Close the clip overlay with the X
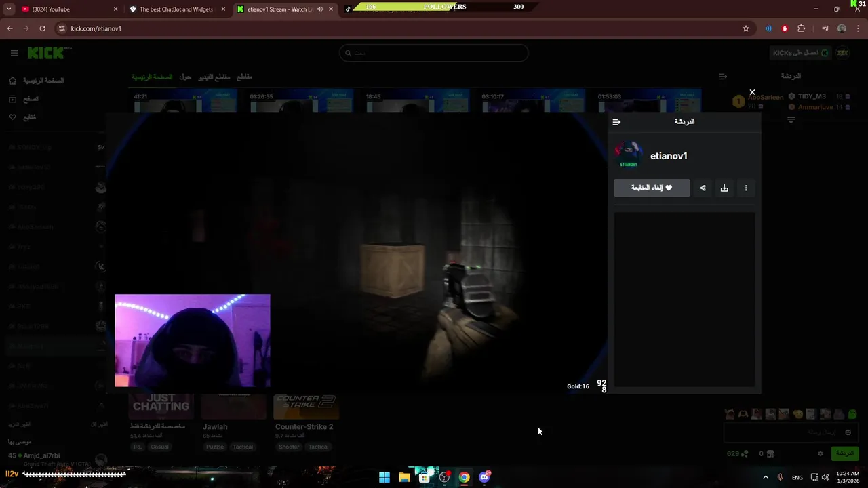This screenshot has height=488, width=868. (752, 92)
